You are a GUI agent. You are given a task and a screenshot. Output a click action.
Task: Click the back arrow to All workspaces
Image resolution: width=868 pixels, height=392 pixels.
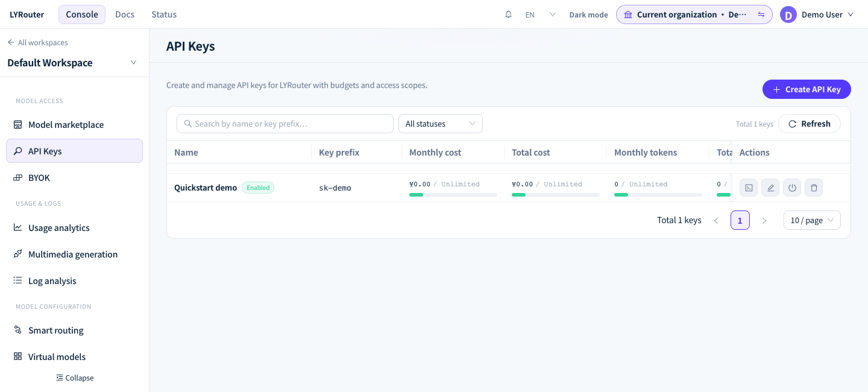point(11,43)
